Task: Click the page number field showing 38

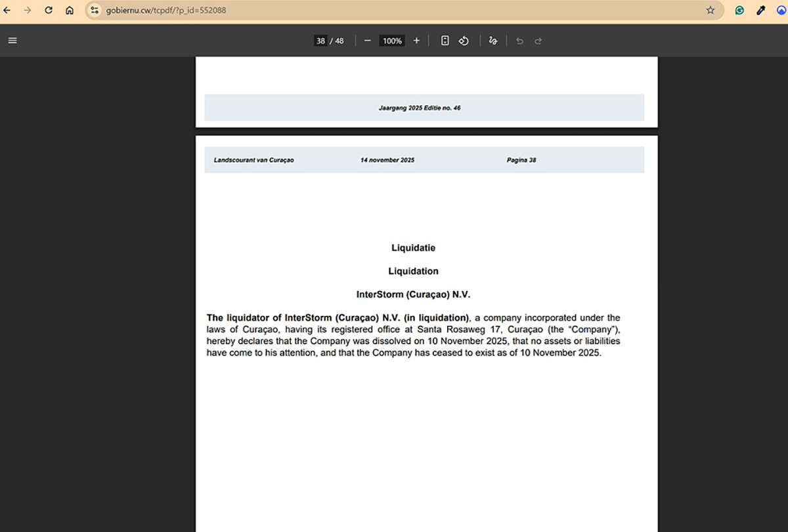Action: point(320,41)
